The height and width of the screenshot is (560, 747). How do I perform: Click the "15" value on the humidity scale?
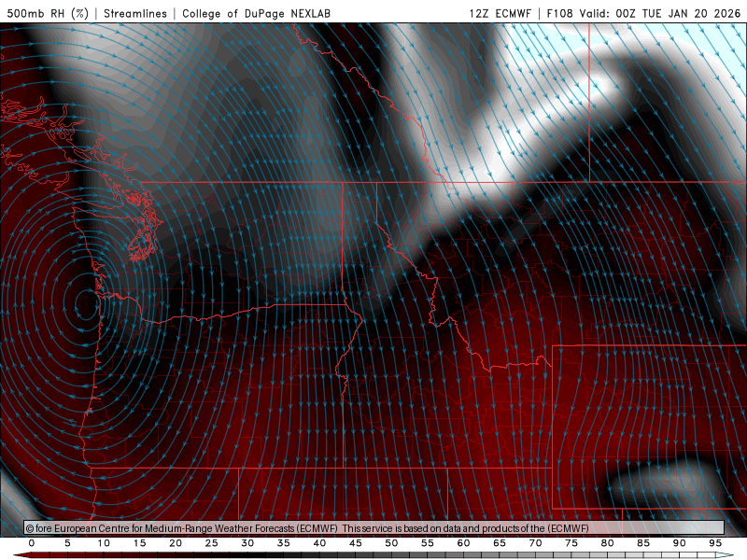coord(139,543)
